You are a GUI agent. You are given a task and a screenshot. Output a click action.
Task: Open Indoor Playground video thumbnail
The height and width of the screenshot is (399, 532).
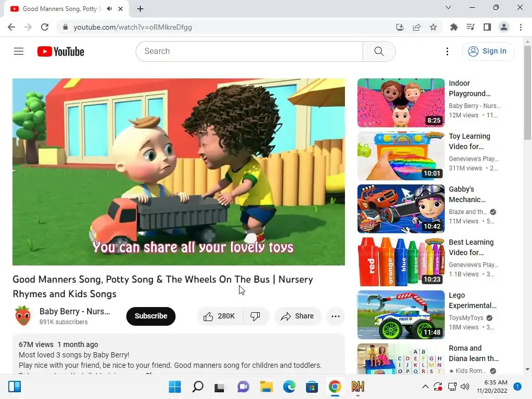(401, 103)
